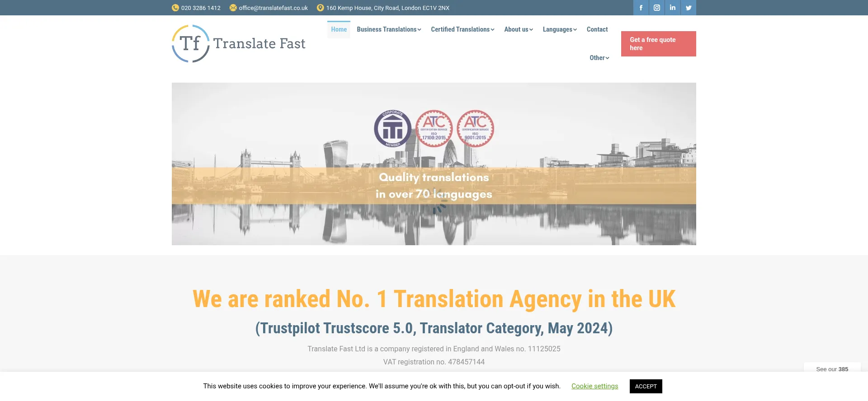Click the VAT registration no. 478457144 text
Screen dimensions: 868x401
coord(434,362)
